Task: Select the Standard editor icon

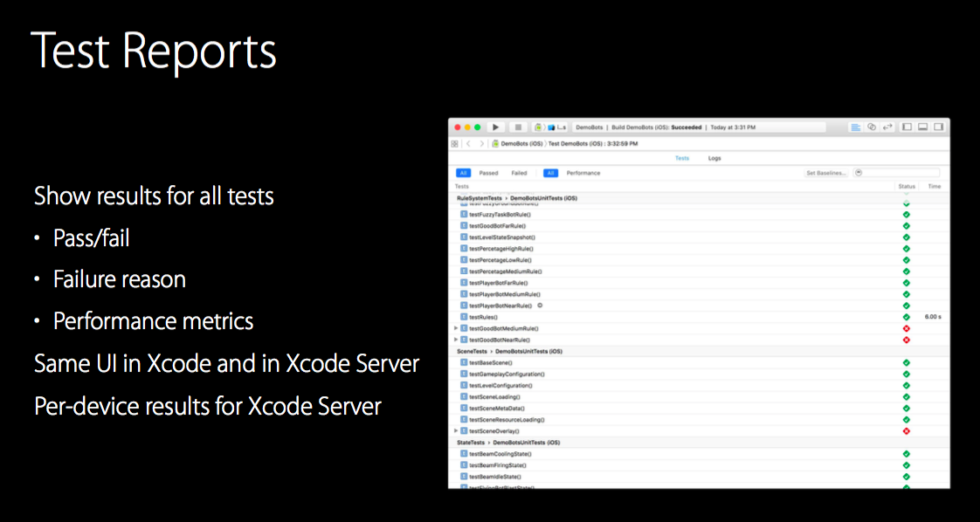Action: point(856,127)
